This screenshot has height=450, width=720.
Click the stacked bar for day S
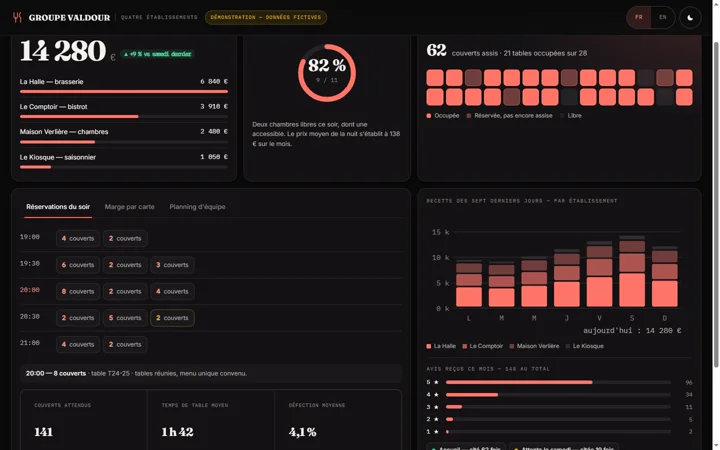click(x=632, y=271)
